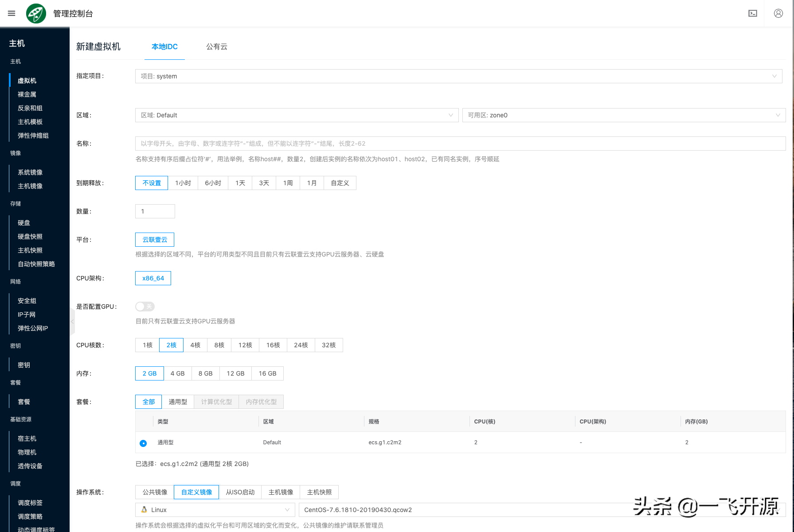Image resolution: width=794 pixels, height=532 pixels.
Task: Open 自动快照策略 in the sidebar
Action: point(36,264)
